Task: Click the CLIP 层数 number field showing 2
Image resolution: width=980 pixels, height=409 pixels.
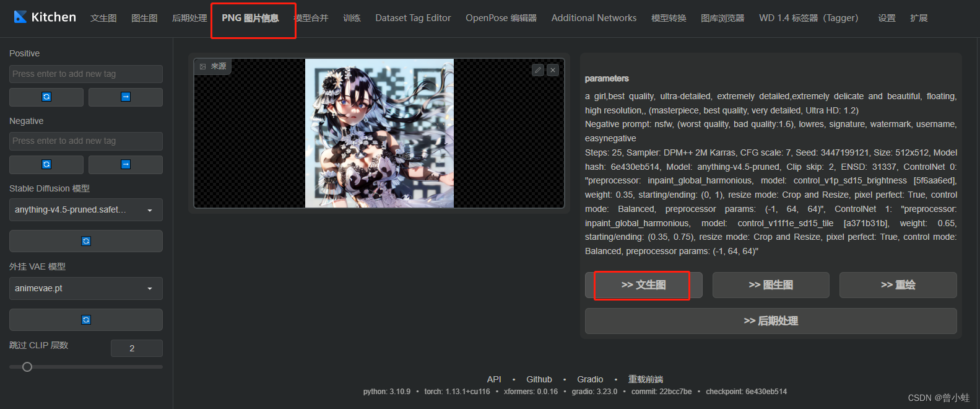Action: (136, 348)
